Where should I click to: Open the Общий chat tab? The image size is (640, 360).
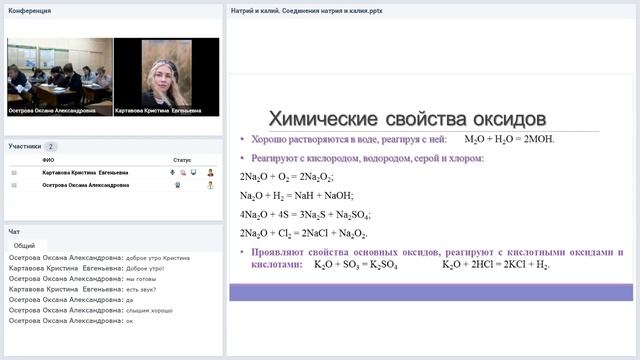(24, 246)
